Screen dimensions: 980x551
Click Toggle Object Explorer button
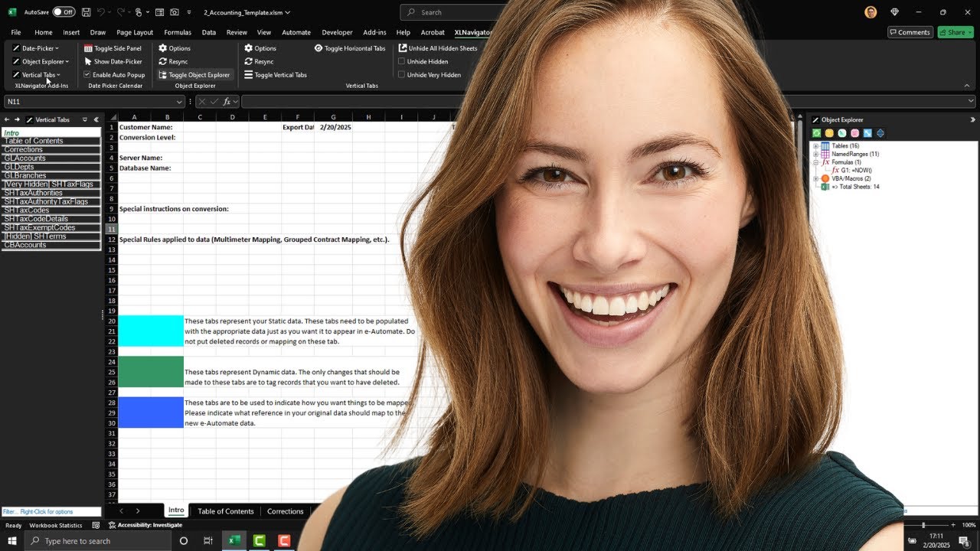[194, 75]
